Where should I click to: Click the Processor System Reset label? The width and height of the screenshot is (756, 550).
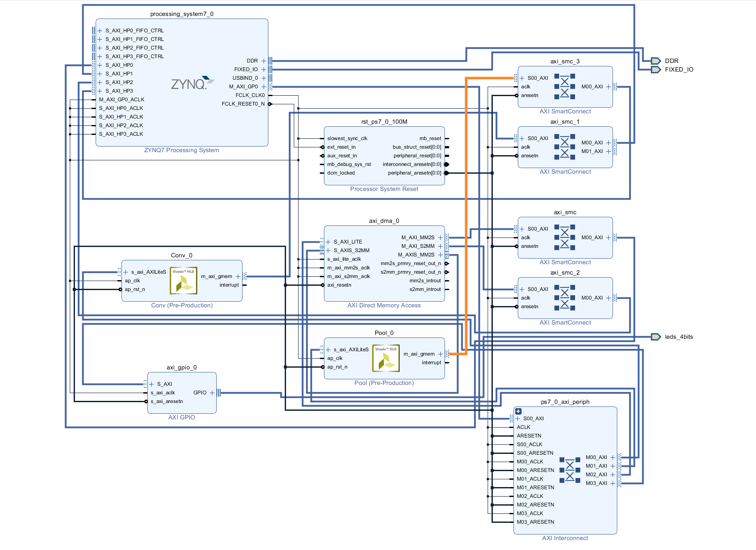(x=384, y=189)
